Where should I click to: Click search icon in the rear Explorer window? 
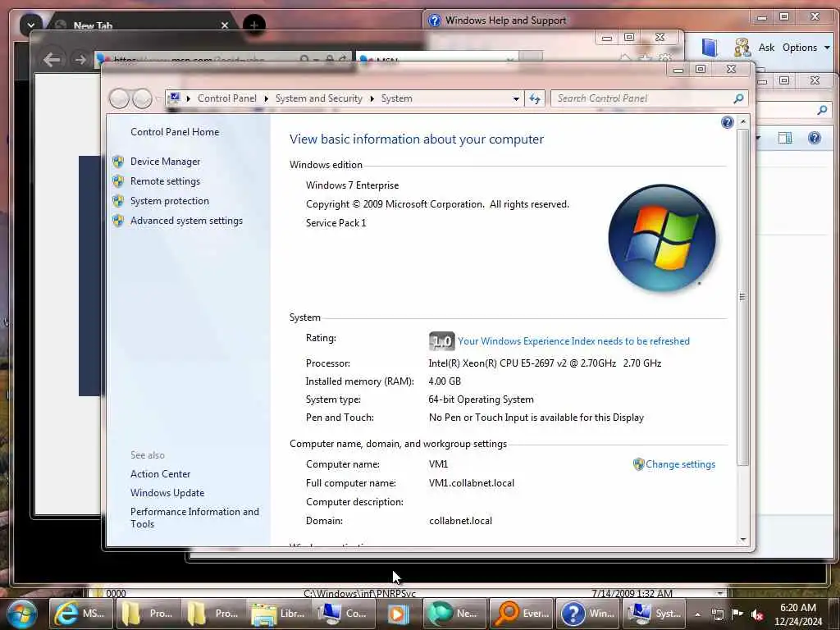[822, 111]
